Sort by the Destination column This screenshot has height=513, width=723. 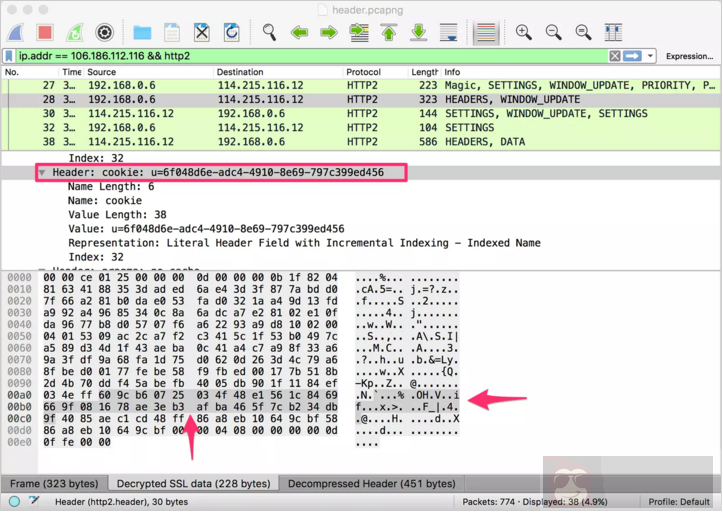279,72
